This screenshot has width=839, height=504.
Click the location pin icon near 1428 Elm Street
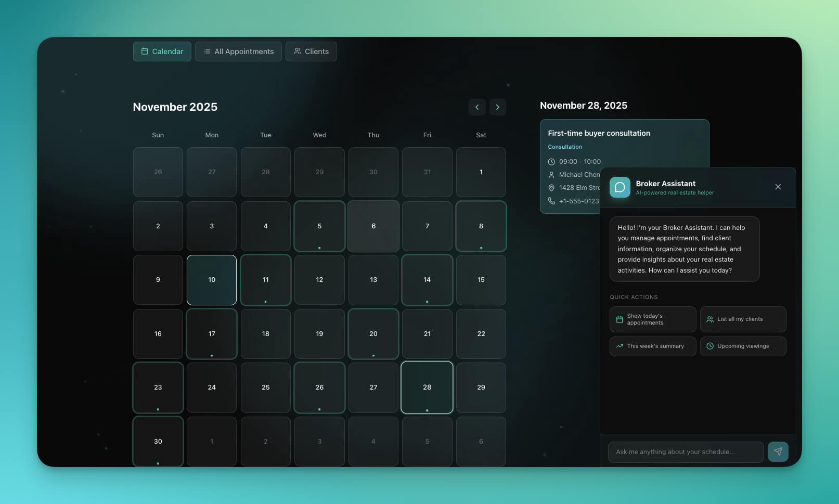[551, 188]
